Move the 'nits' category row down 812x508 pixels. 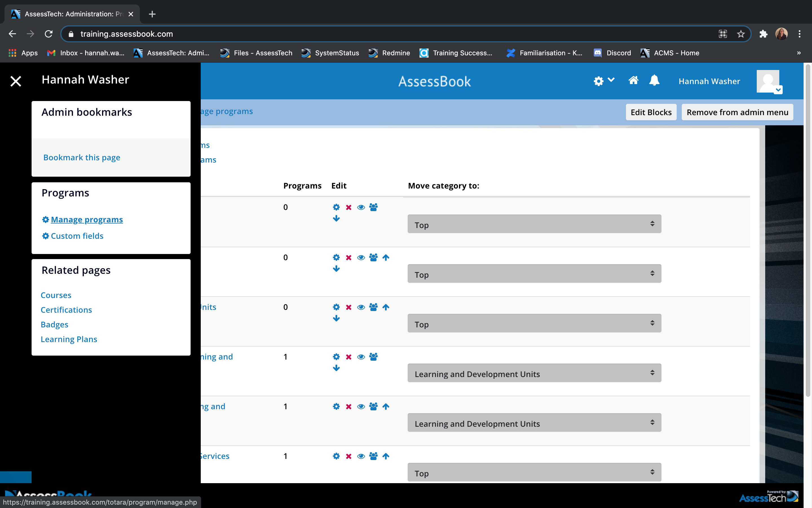coord(336,319)
